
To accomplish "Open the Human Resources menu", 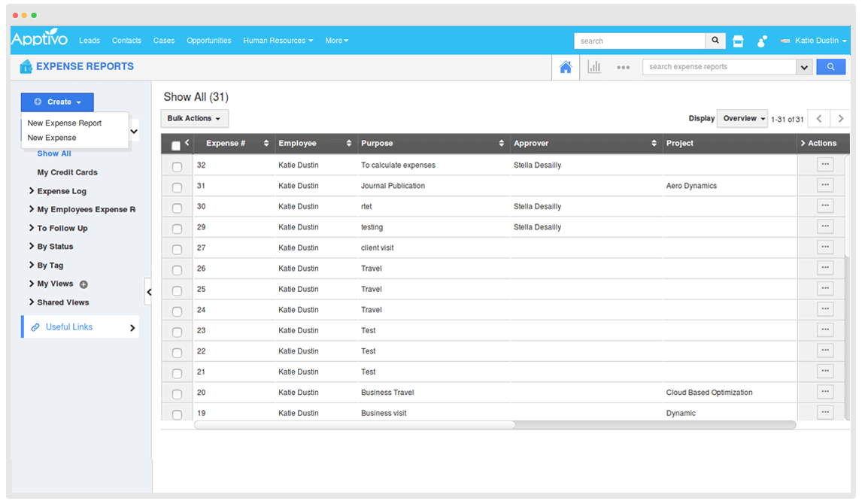I will (278, 41).
